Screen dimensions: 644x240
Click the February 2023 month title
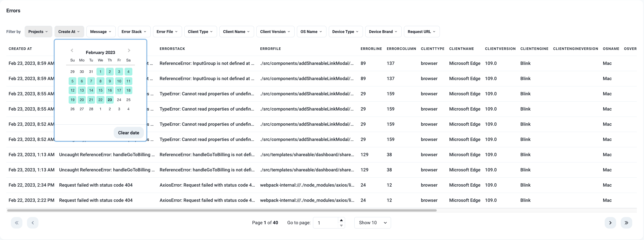pyautogui.click(x=100, y=53)
